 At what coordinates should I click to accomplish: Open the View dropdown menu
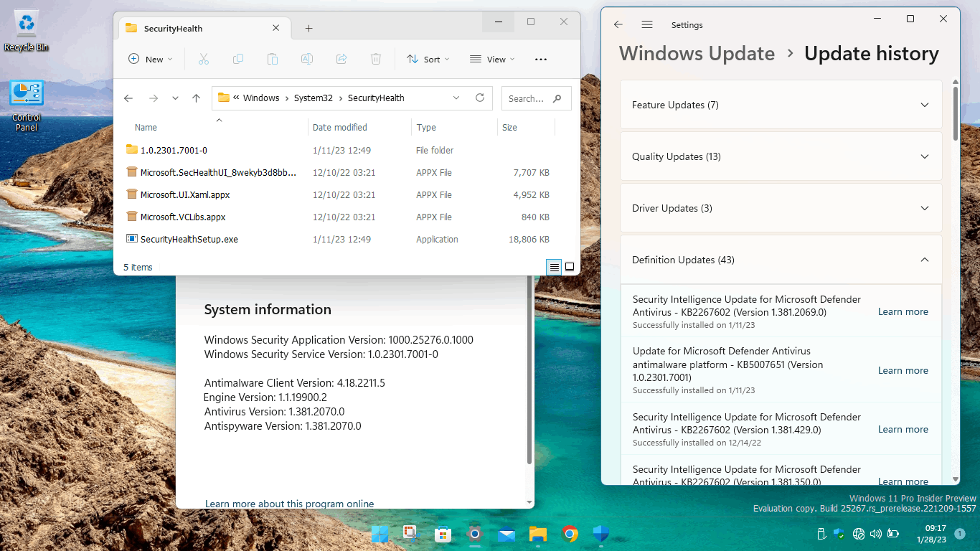(492, 60)
